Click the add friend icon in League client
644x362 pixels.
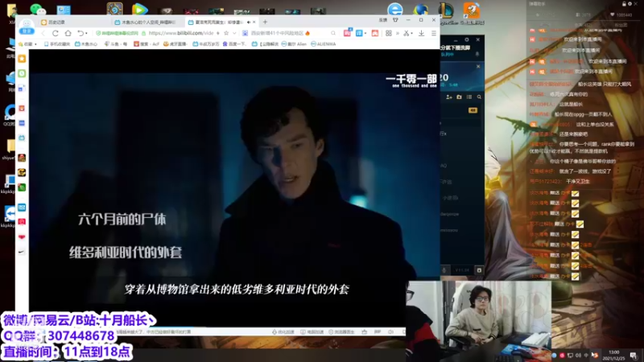449,97
